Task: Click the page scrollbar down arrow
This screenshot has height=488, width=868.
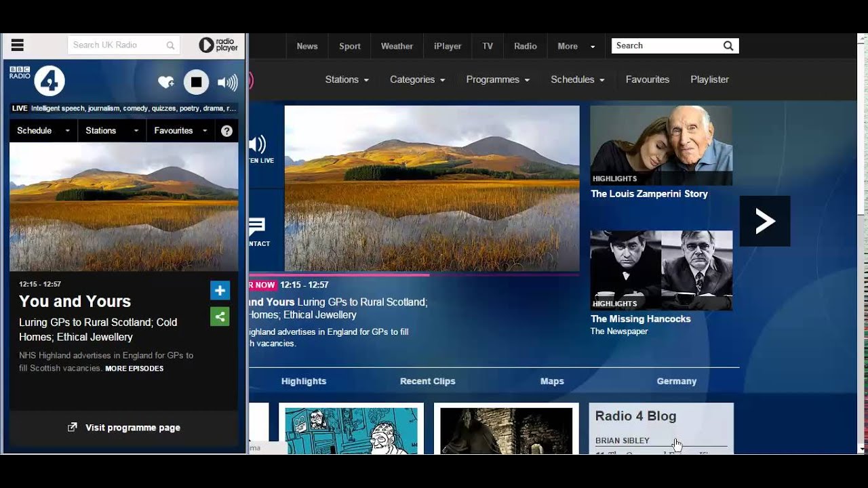Action: pyautogui.click(x=862, y=449)
